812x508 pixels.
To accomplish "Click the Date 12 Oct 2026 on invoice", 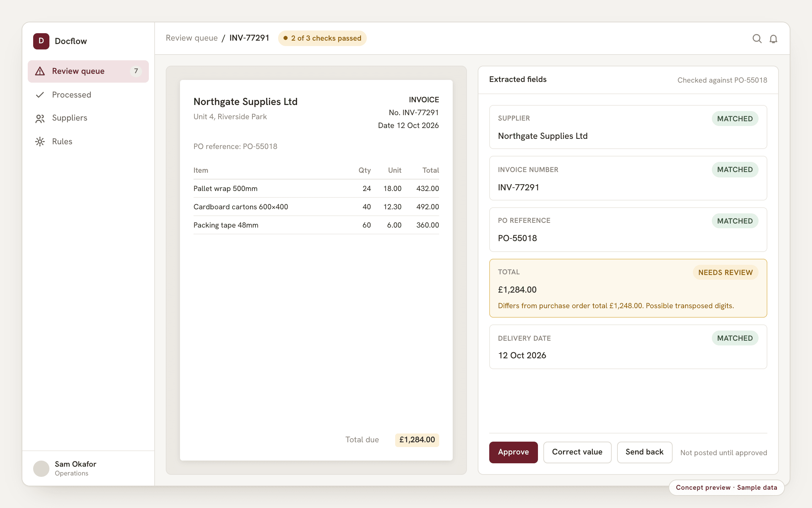I will tap(408, 125).
